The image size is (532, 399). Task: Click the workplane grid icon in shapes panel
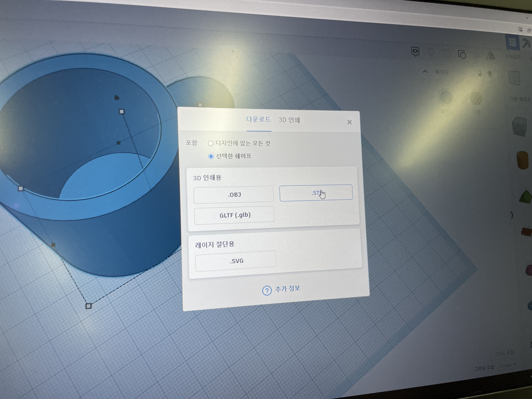coord(514,78)
